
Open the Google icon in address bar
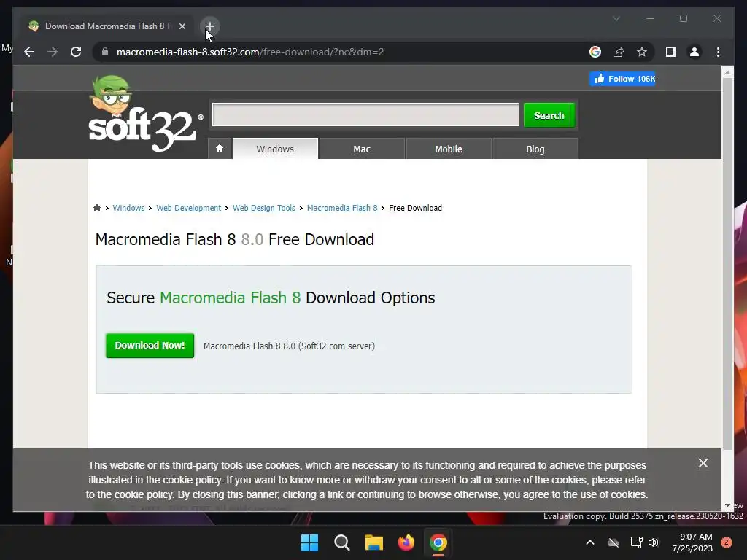pos(595,52)
